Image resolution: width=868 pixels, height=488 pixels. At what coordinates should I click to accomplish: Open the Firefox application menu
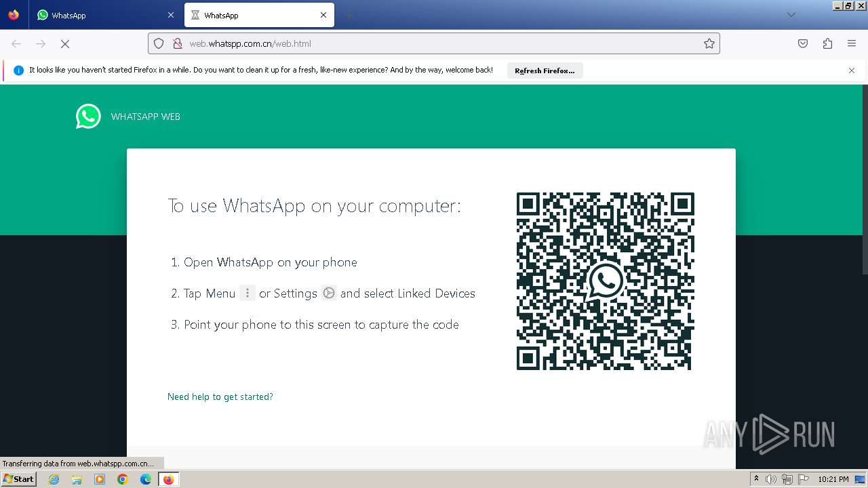tap(852, 43)
